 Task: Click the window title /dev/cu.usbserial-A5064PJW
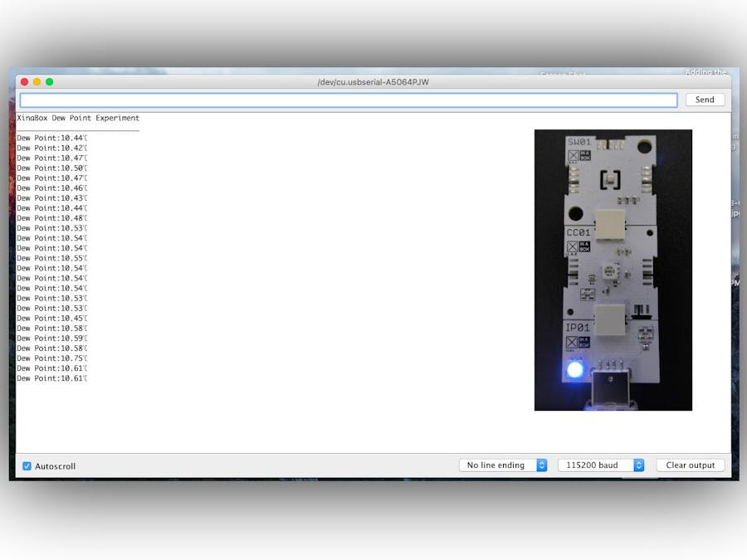point(373,82)
